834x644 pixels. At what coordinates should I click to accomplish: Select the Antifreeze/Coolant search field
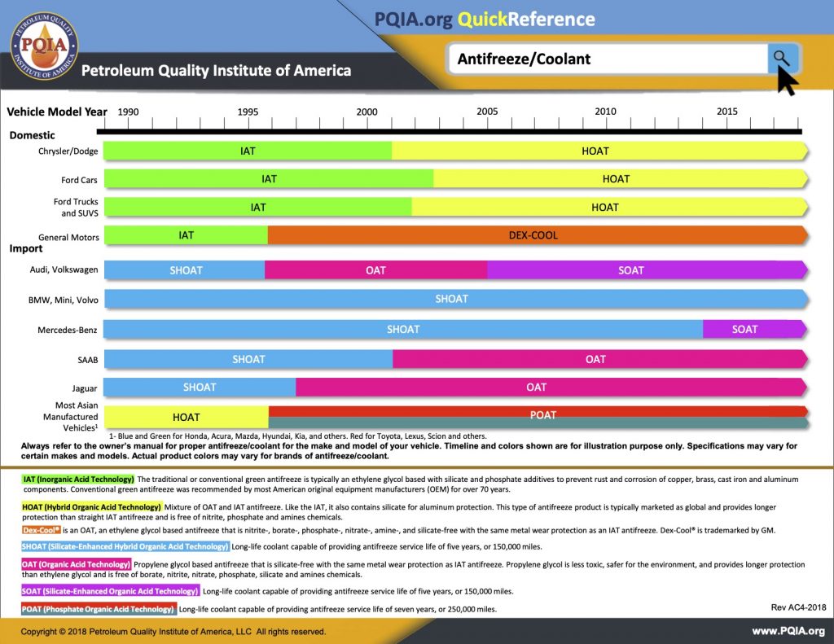(608, 59)
